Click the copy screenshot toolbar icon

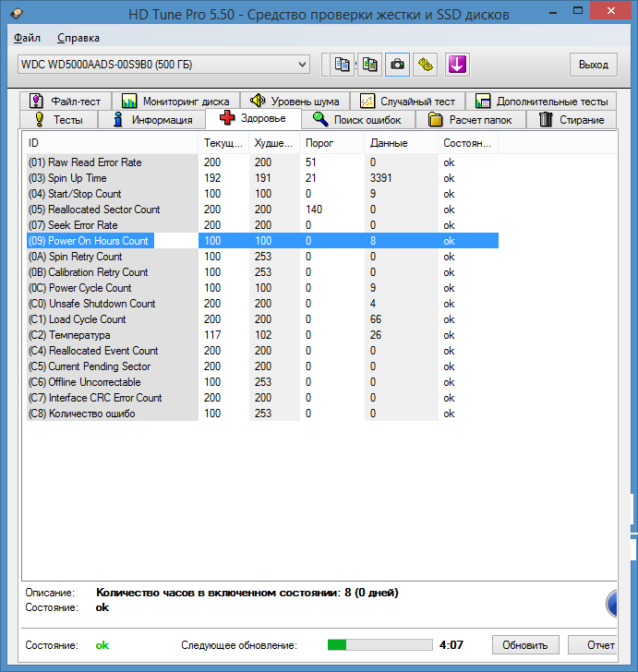tap(369, 65)
